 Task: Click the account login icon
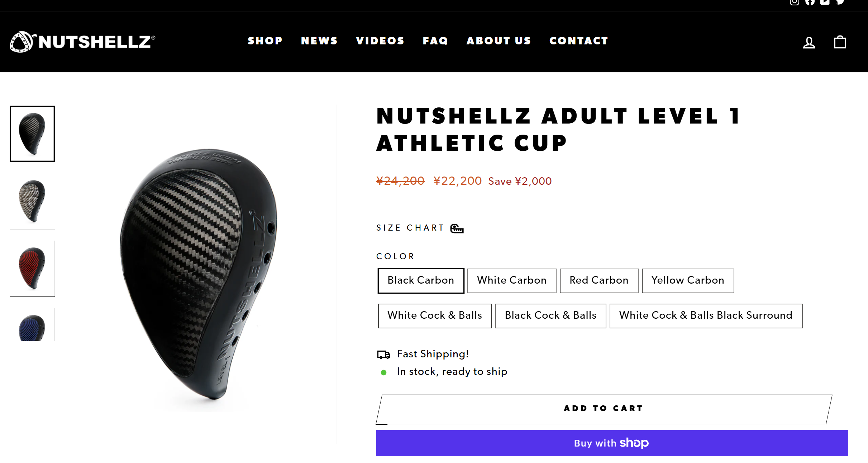point(809,43)
